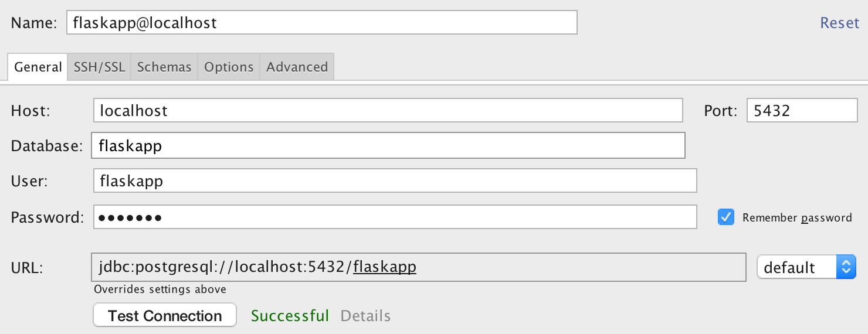
Task: Expand the default URL type dropdown
Action: 806,267
